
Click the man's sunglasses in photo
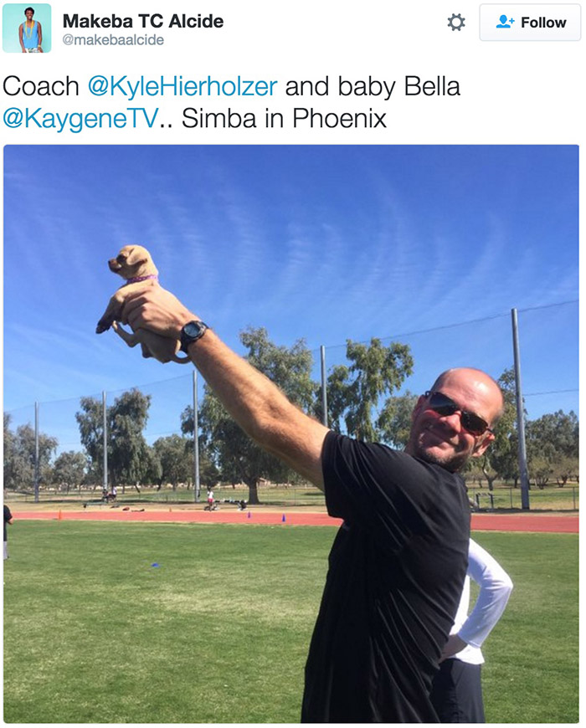click(457, 412)
